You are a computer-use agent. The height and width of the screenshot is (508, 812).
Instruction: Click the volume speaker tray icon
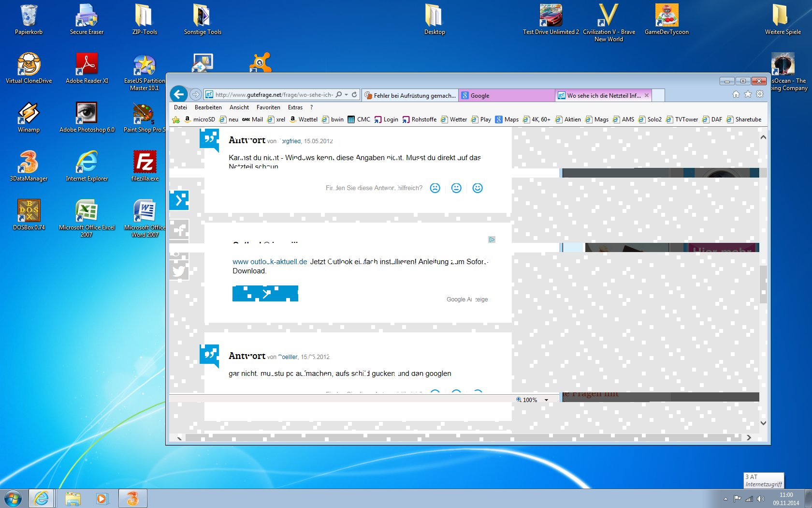coord(761,499)
